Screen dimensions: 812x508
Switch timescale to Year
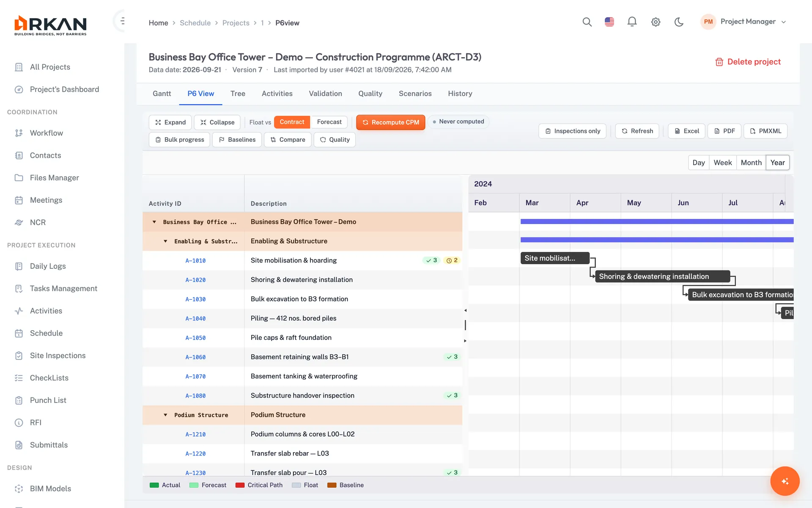tap(777, 163)
